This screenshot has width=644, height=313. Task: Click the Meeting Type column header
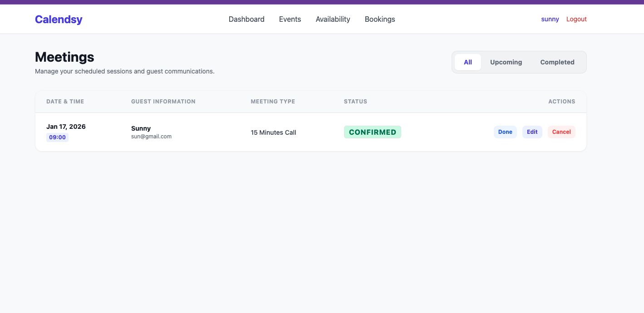[x=273, y=102]
